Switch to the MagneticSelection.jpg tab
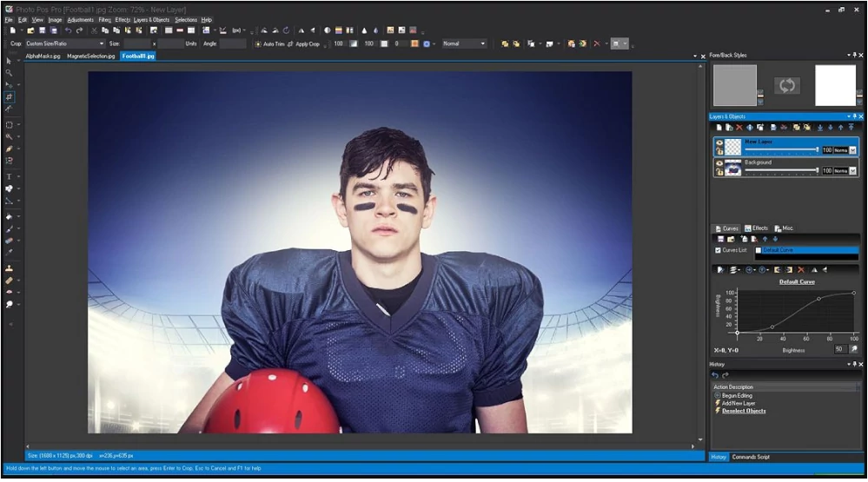This screenshot has height=482, width=868. point(90,56)
